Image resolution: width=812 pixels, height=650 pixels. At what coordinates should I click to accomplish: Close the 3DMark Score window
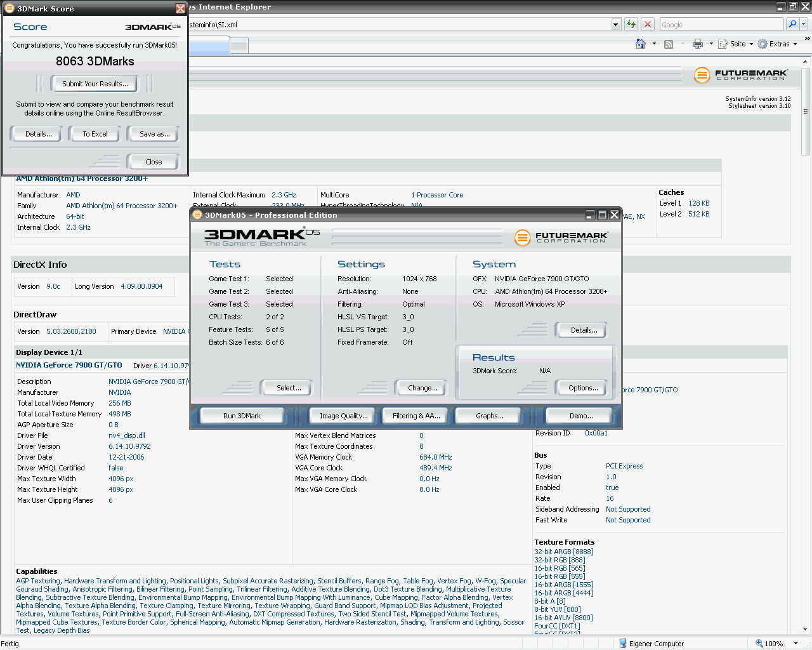[180, 8]
